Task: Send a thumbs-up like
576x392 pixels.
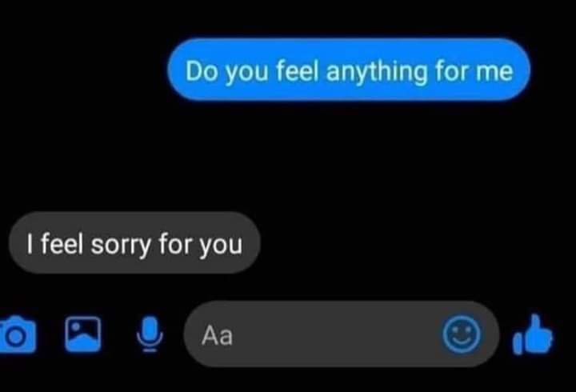Action: pos(532,334)
